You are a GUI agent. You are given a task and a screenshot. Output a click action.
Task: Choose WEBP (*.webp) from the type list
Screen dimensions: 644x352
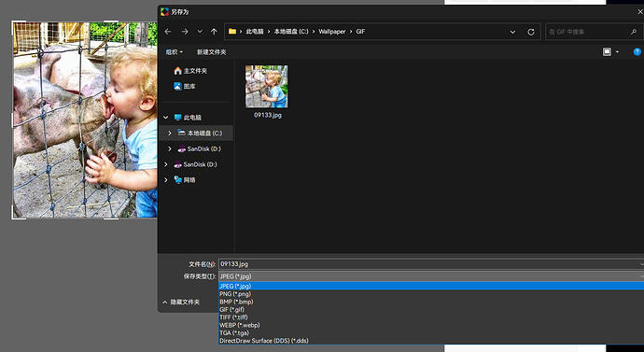(431, 325)
